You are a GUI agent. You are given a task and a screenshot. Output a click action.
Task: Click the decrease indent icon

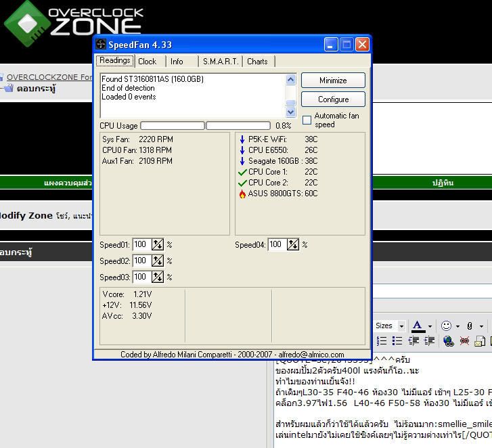click(413, 341)
